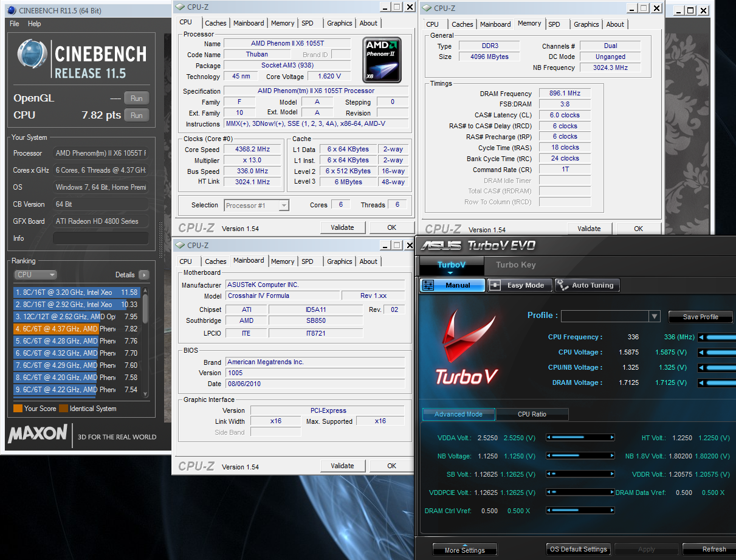Click the model value 'Crosshair IV Formula'
This screenshot has height=560, width=736.
(x=282, y=296)
